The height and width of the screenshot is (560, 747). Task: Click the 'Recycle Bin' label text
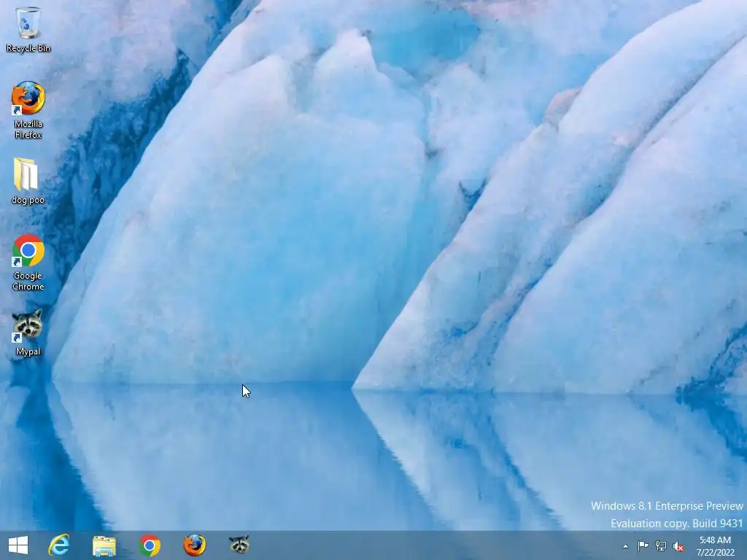(28, 48)
